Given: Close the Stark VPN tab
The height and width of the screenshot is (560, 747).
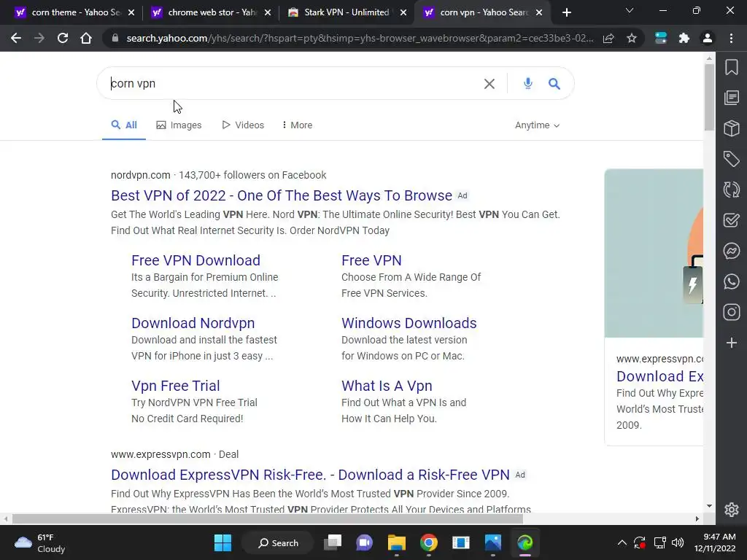Looking at the screenshot, I should point(403,13).
